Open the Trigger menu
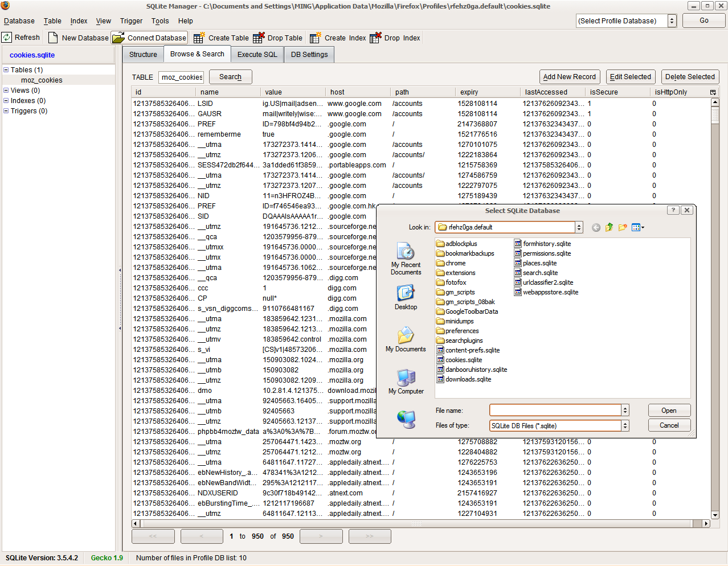 (x=131, y=21)
